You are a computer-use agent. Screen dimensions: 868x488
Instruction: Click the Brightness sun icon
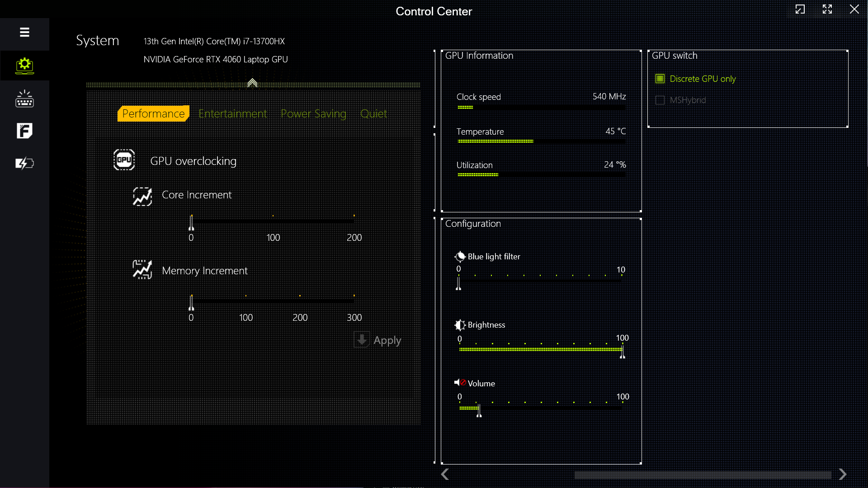click(x=460, y=325)
